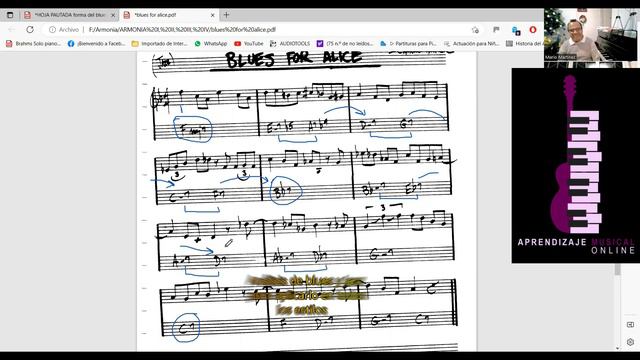Click the circled F maj7 chord
This screenshot has width=640, height=360.
click(x=193, y=129)
